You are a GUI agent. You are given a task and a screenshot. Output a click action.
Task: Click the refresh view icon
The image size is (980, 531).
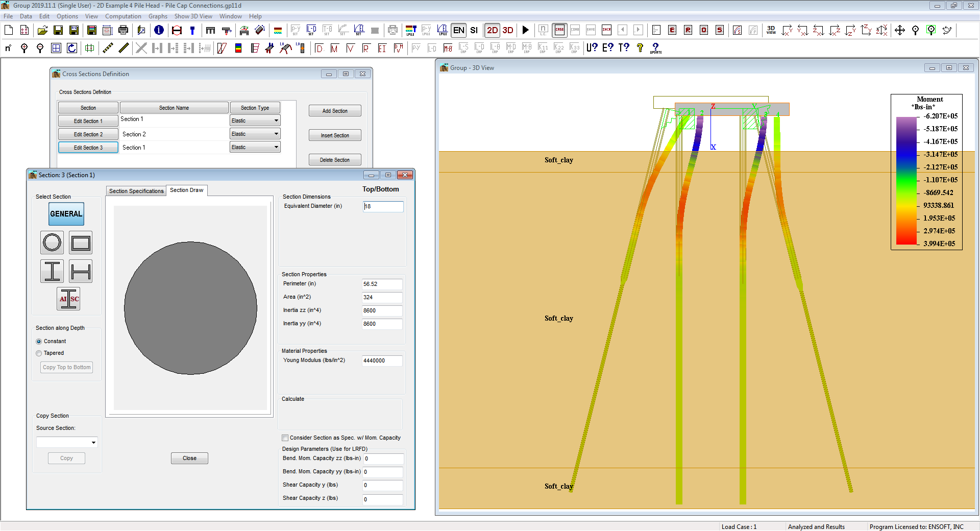(72, 48)
